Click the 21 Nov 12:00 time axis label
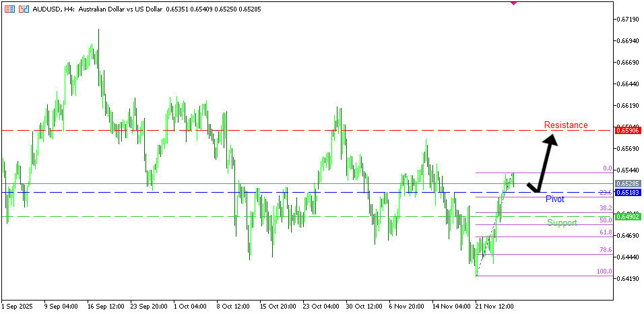 (x=497, y=306)
